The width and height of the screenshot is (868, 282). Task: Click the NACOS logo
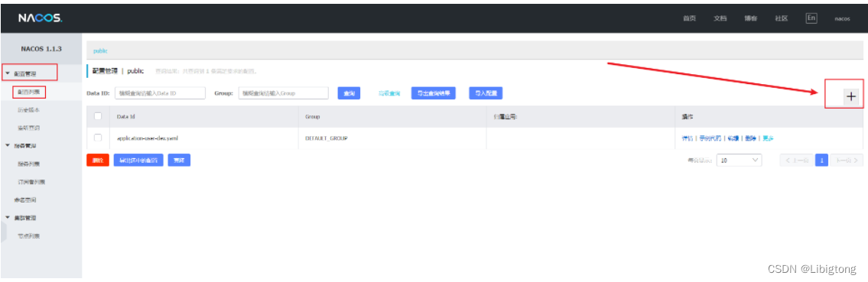click(40, 18)
